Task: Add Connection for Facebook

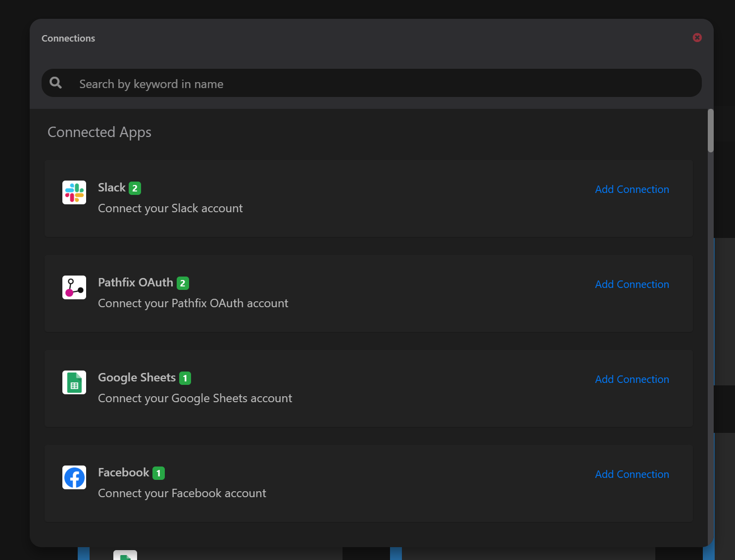Action: pyautogui.click(x=632, y=474)
